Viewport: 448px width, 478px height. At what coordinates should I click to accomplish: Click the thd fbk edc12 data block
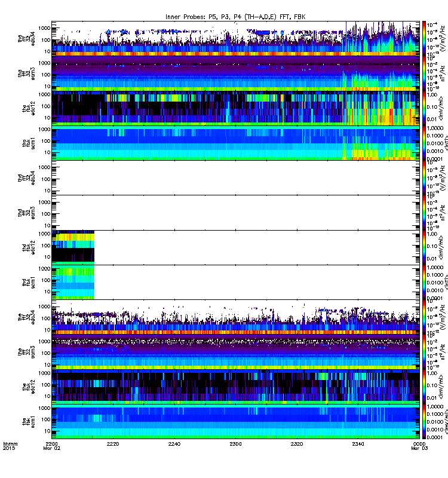[x=73, y=247]
